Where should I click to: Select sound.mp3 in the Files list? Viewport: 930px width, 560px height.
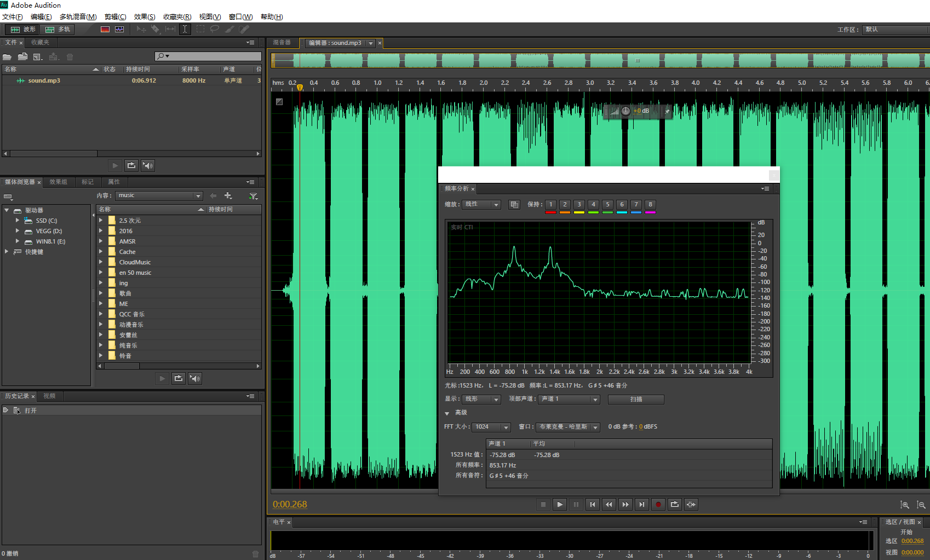click(x=132, y=80)
